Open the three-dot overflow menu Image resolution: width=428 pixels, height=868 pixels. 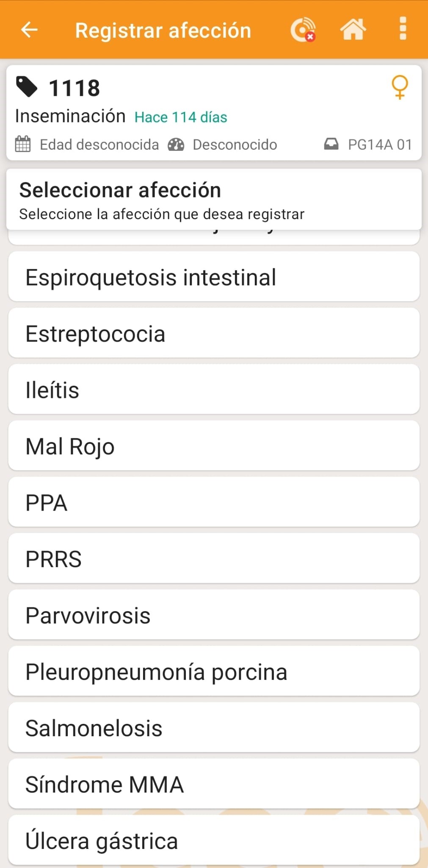click(403, 29)
